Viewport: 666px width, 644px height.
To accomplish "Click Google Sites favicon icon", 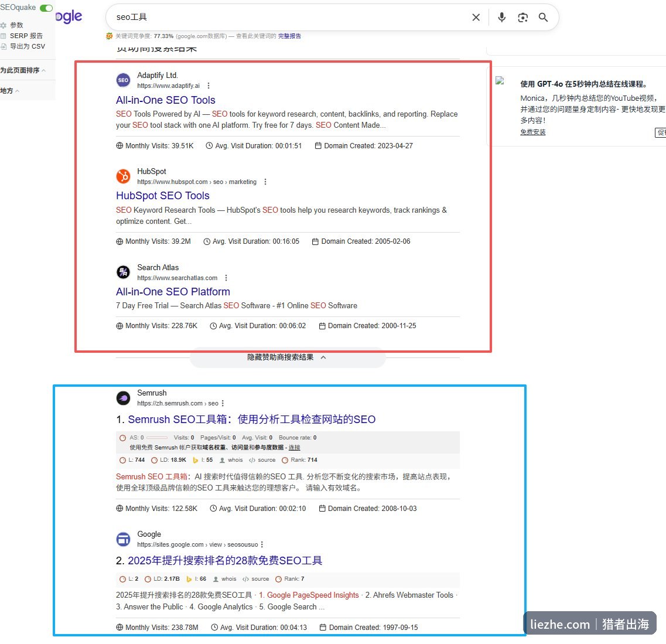I will point(123,540).
